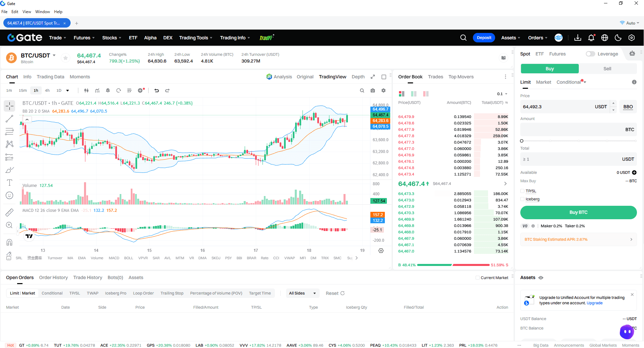
Task: Open the Assets dropdown in navbar
Action: coord(511,38)
